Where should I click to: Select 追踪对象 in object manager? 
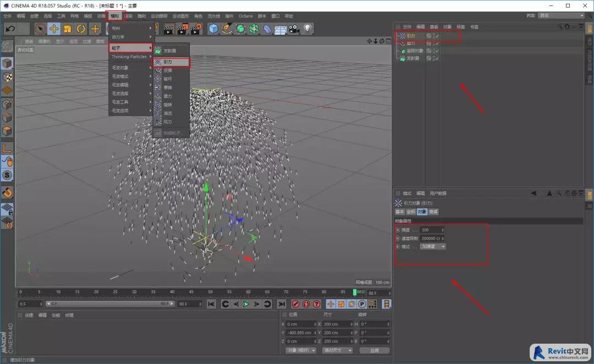[415, 51]
